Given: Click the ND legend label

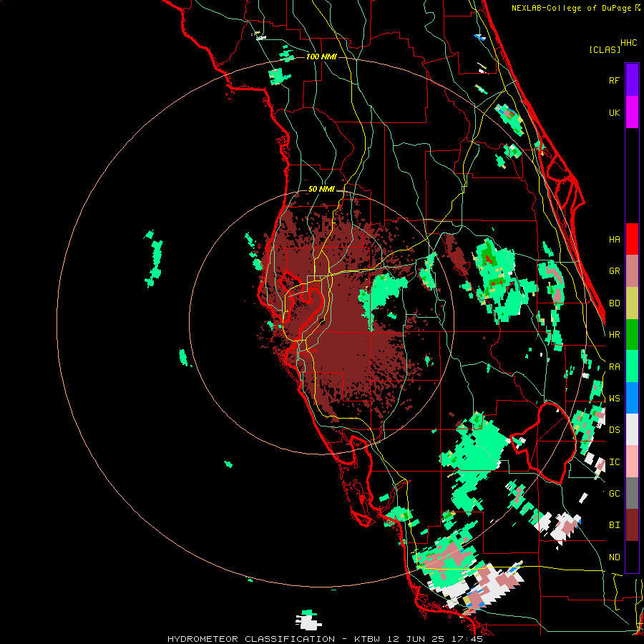Looking at the screenshot, I should click(x=614, y=557).
